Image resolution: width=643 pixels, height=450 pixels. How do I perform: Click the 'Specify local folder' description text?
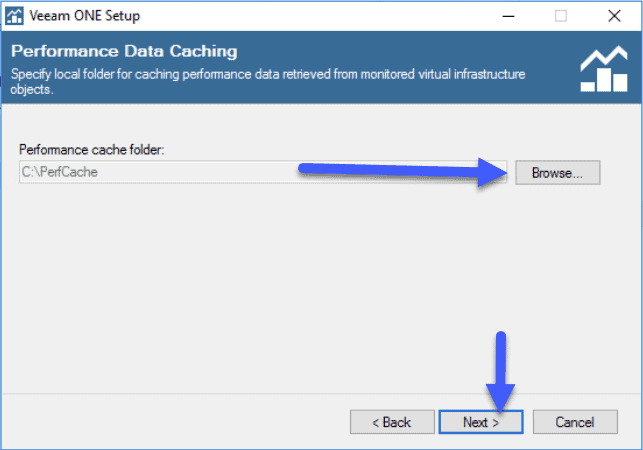[x=268, y=81]
